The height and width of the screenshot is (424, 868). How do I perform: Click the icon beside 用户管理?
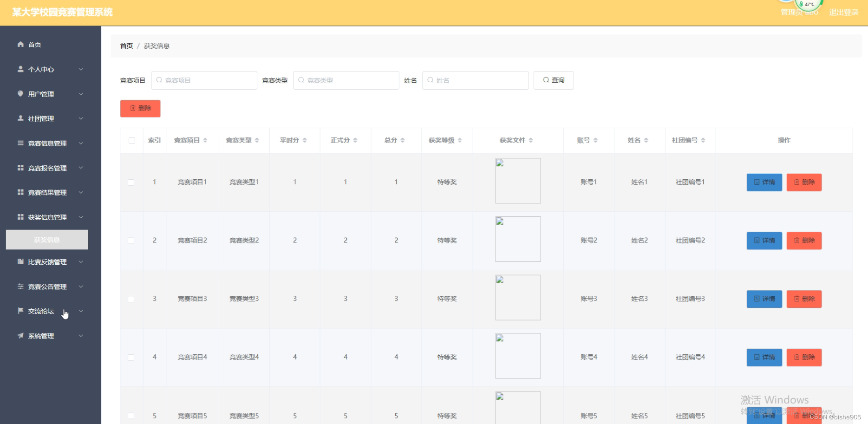(x=20, y=93)
